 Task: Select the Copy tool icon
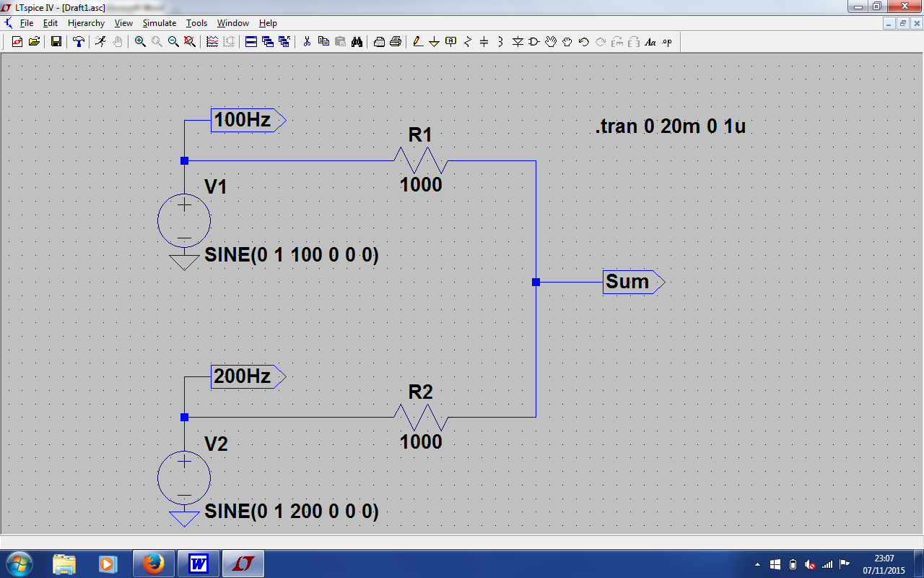pos(323,42)
